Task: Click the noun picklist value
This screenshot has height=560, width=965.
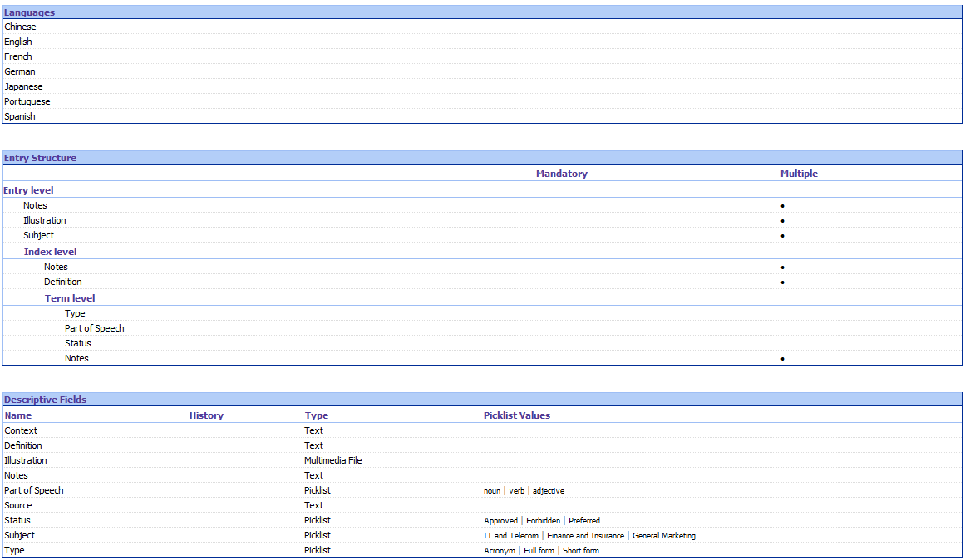Action: [x=492, y=491]
